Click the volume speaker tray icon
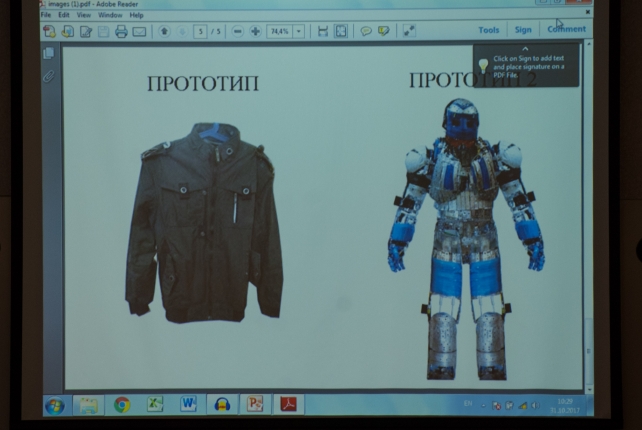 point(535,405)
